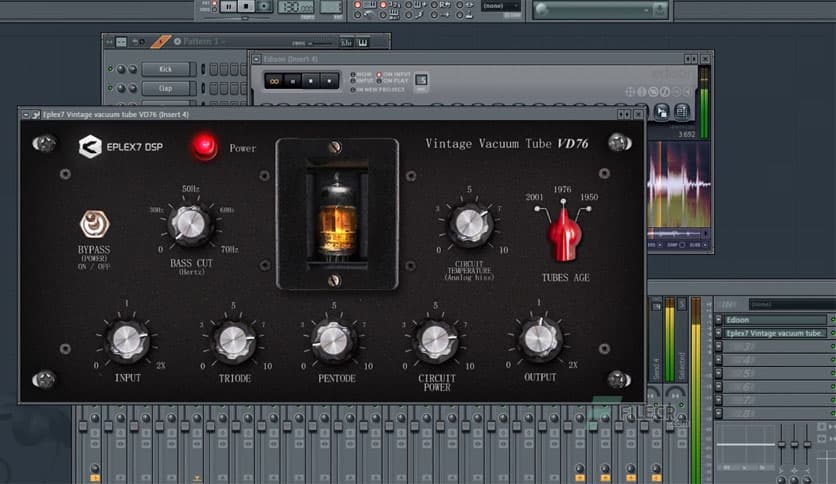Screen dimensions: 836x484
Task: Click the red Power indicator light
Action: (x=206, y=147)
